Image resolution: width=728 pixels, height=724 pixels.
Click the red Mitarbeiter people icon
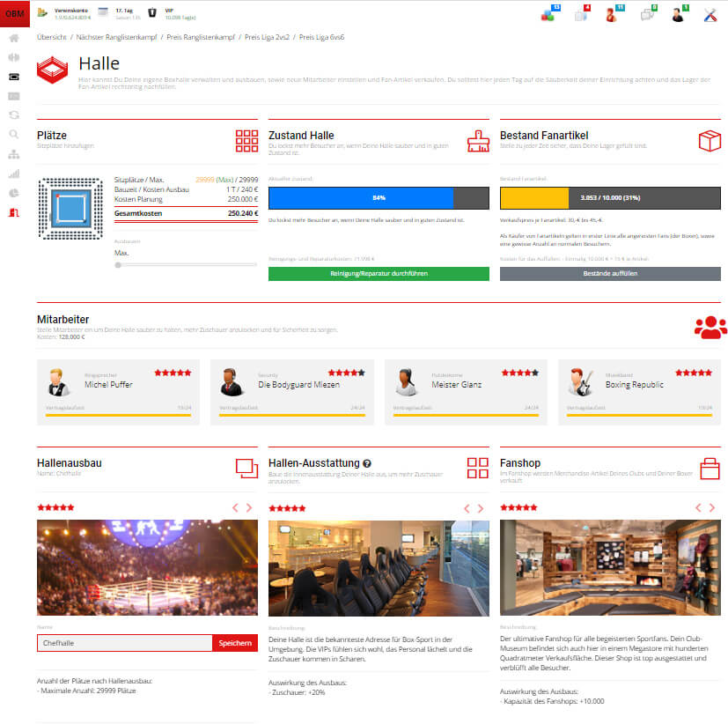710,327
